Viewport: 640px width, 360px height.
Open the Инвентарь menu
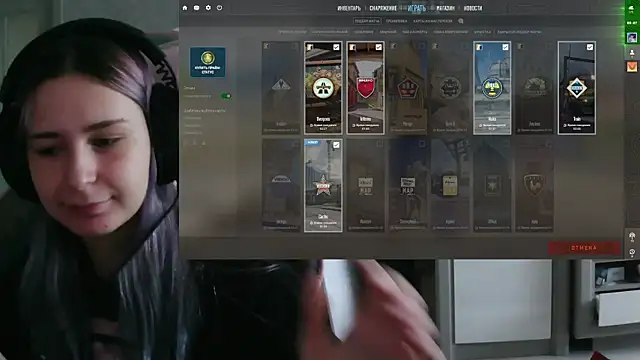click(x=349, y=8)
